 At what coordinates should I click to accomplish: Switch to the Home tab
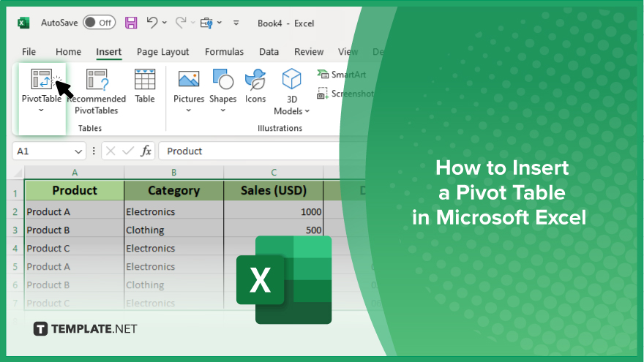68,52
